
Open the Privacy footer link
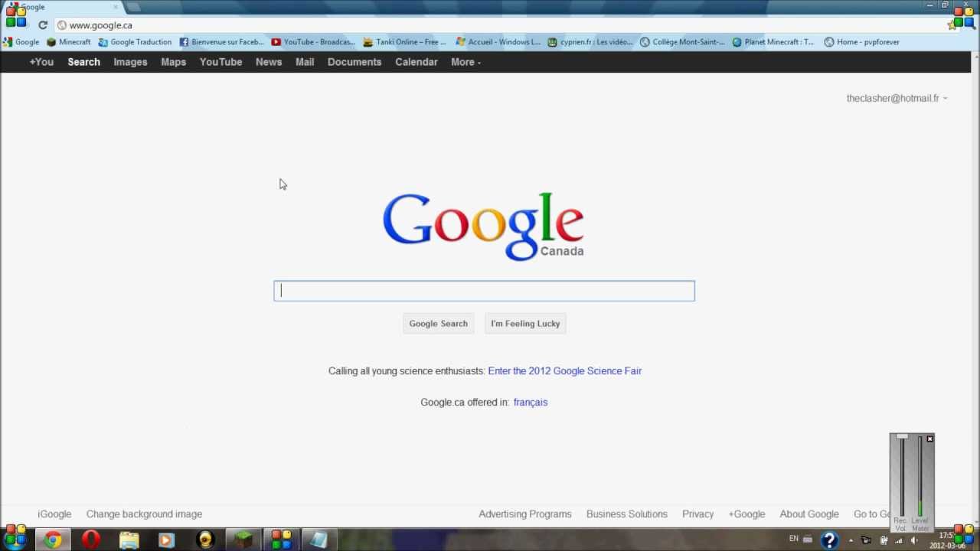pyautogui.click(x=697, y=514)
